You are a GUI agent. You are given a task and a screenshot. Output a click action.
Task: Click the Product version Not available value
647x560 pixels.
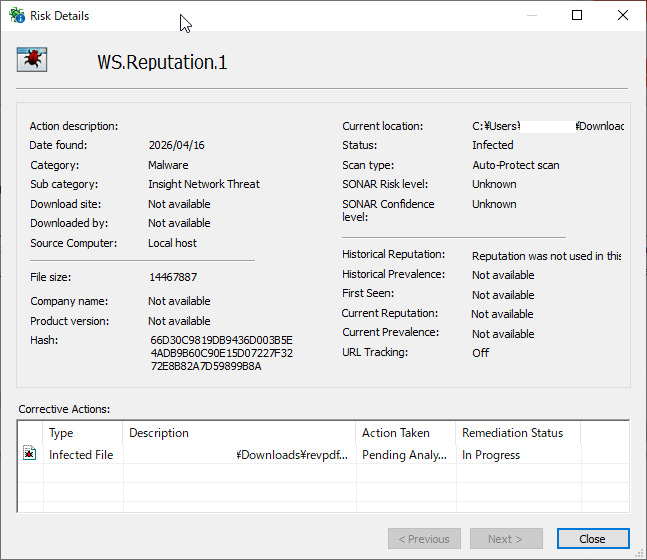[179, 321]
